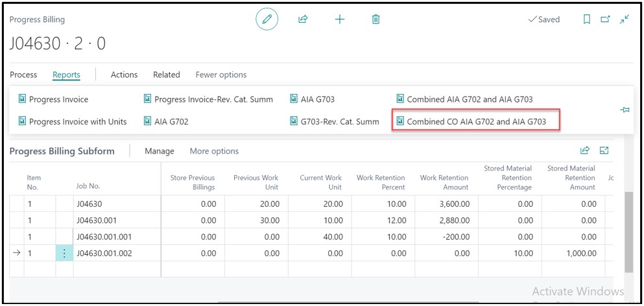Screen dimensions: 644x306
Task: Click the bookmark icon
Action: tap(586, 19)
